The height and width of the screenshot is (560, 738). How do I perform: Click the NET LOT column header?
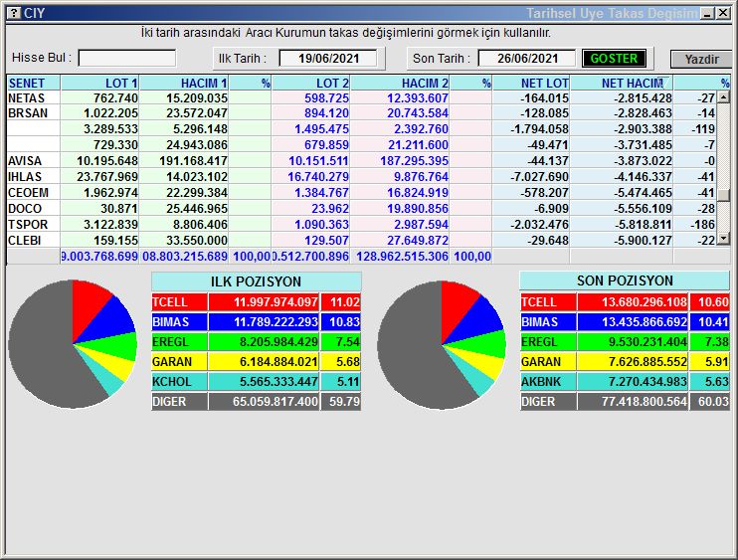point(545,84)
